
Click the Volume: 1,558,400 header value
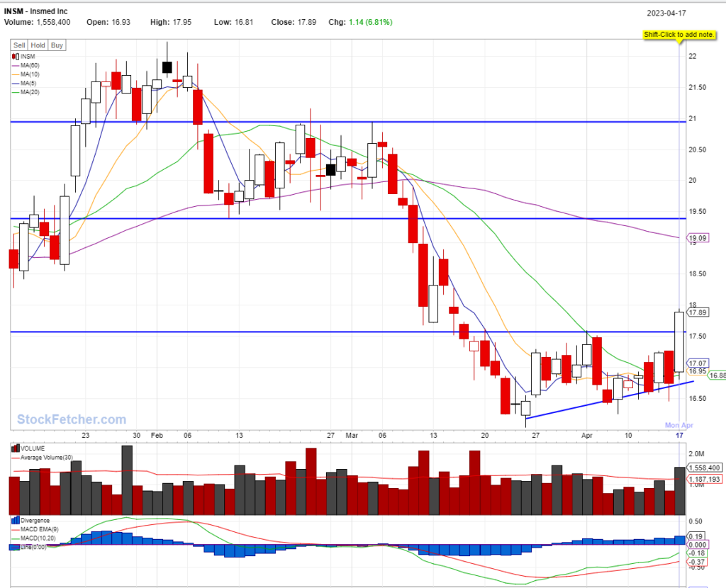pos(37,22)
